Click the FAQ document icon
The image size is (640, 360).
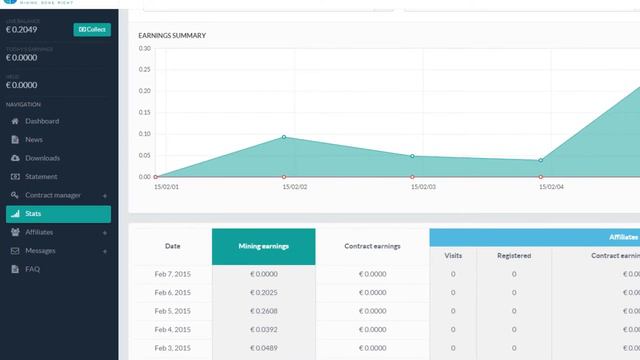(15, 269)
